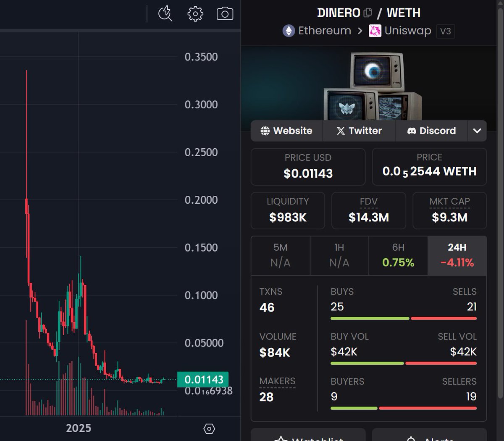Click the Ethereum chain link
The height and width of the screenshot is (441, 504).
[x=325, y=31]
